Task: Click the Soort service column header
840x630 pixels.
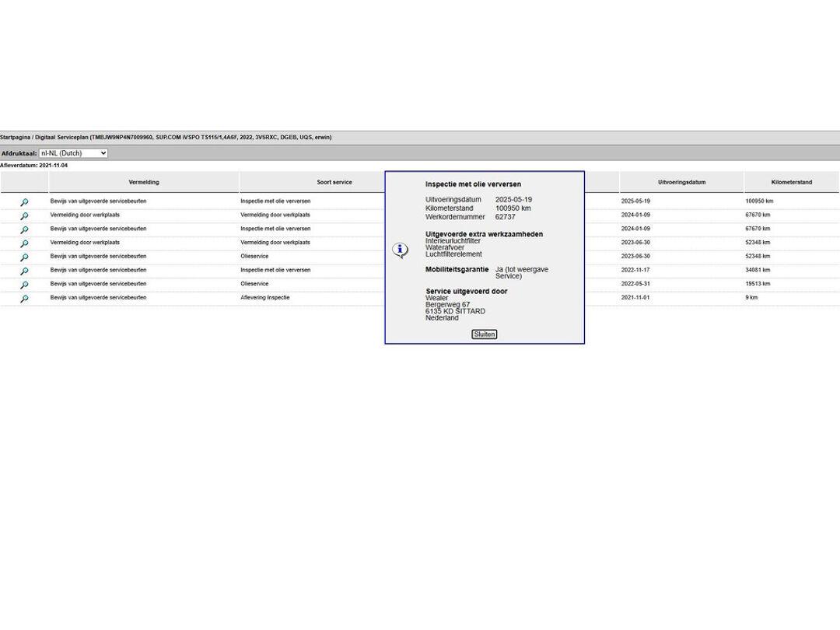Action: pyautogui.click(x=334, y=182)
